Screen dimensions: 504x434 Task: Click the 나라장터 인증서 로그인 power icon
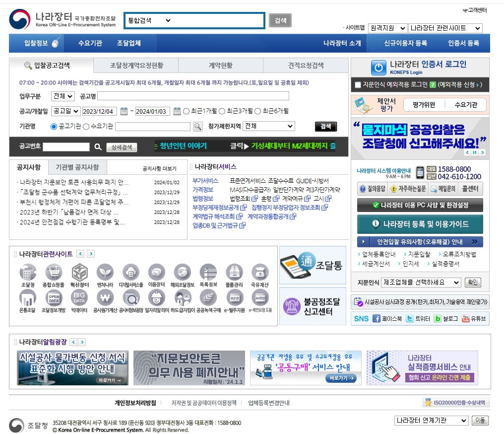378,68
